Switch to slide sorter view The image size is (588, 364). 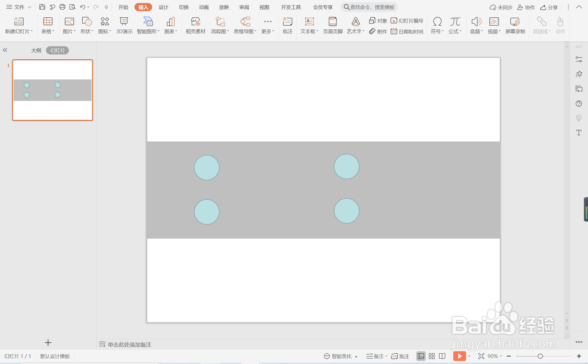click(x=432, y=356)
